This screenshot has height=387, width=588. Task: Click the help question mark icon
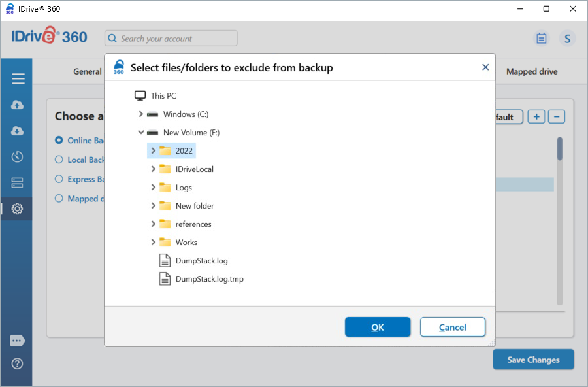point(18,363)
